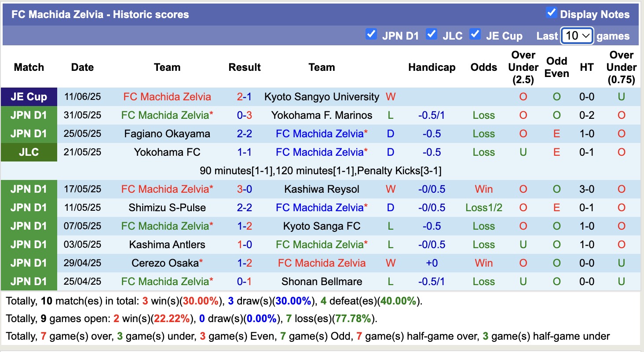
Task: Uncheck the Display Notes checkbox
Action: pyautogui.click(x=551, y=13)
